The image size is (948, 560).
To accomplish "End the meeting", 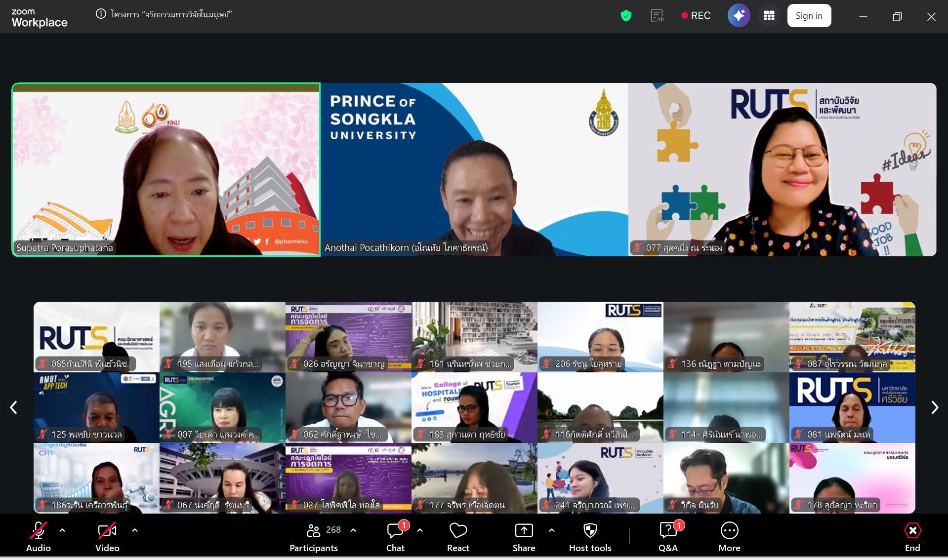I will (912, 536).
